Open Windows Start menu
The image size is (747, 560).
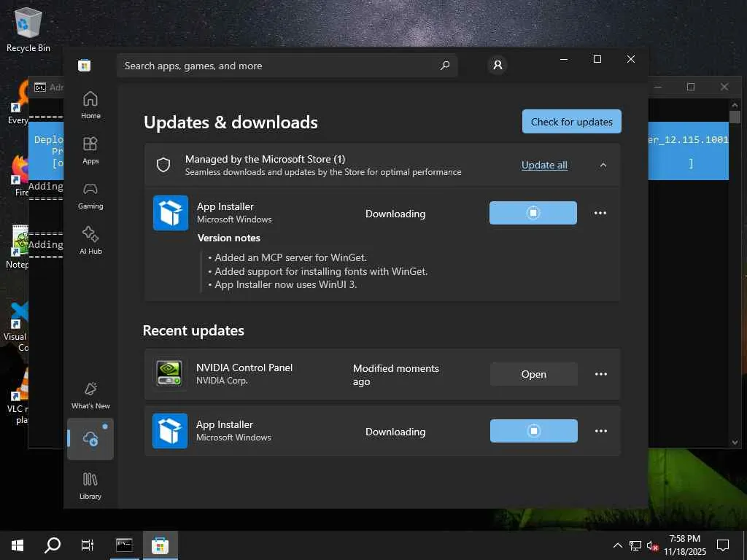pyautogui.click(x=18, y=545)
